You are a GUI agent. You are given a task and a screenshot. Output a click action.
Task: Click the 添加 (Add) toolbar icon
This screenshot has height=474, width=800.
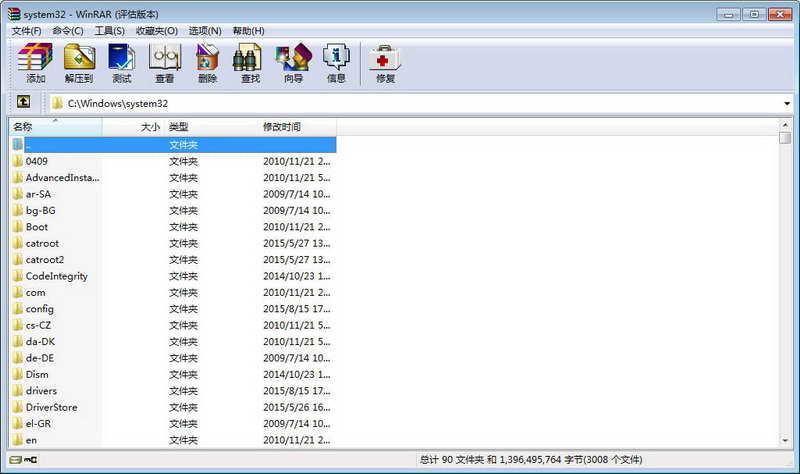pos(36,63)
